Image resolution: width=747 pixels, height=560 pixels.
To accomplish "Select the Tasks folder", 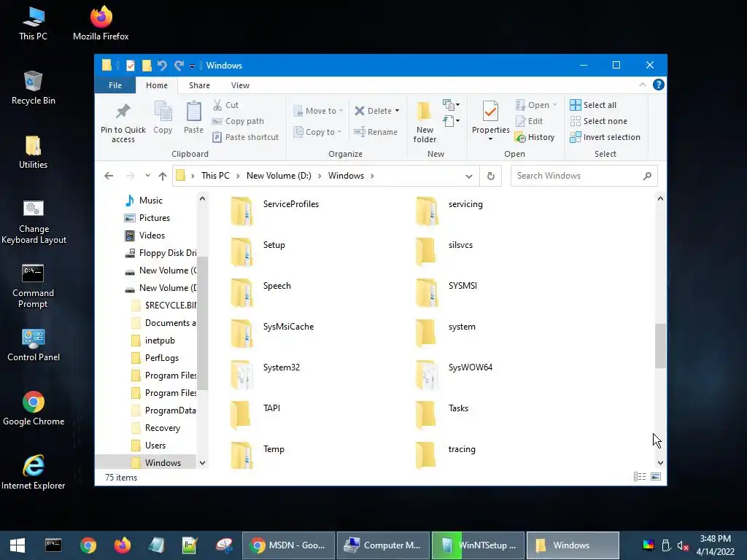I will point(442,415).
